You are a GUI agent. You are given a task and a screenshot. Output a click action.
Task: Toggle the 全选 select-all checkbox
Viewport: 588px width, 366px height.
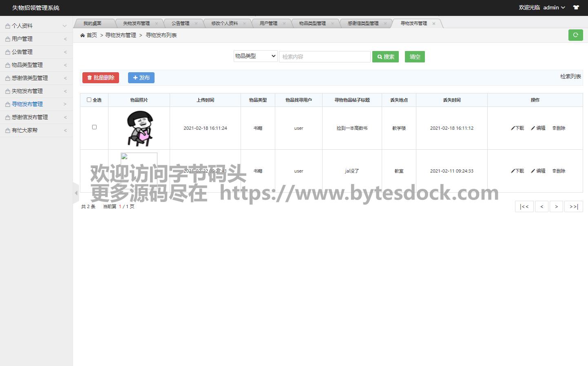click(89, 100)
